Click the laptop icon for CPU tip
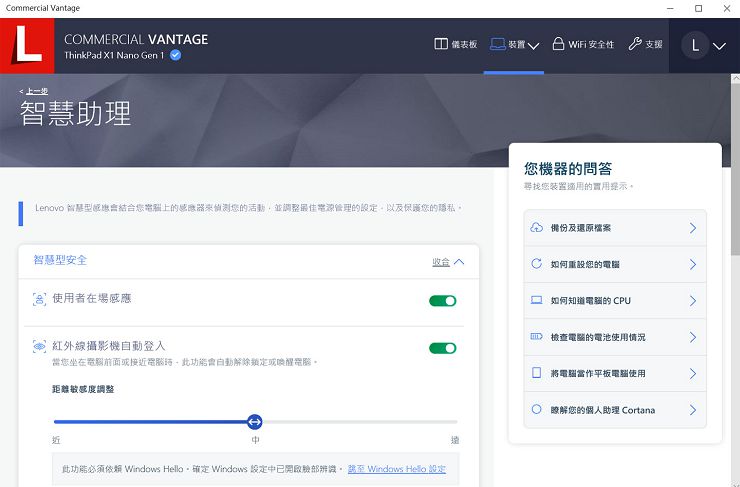The image size is (740, 487). point(537,300)
